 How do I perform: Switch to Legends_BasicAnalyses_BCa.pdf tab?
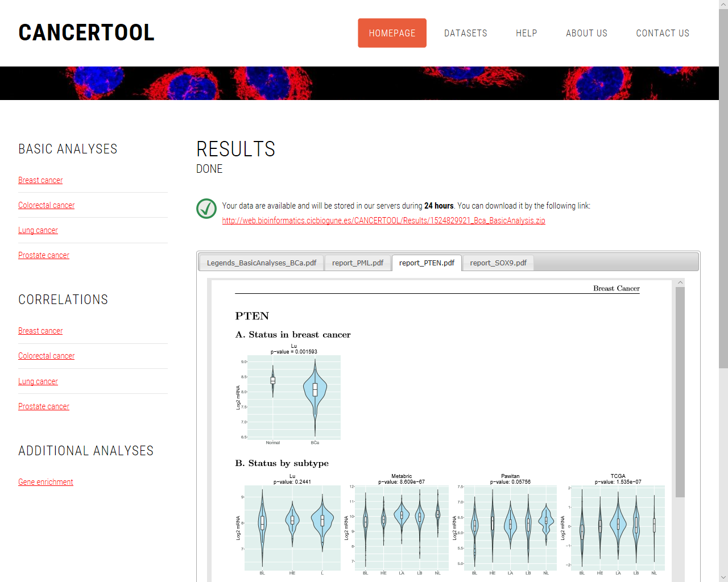(261, 263)
